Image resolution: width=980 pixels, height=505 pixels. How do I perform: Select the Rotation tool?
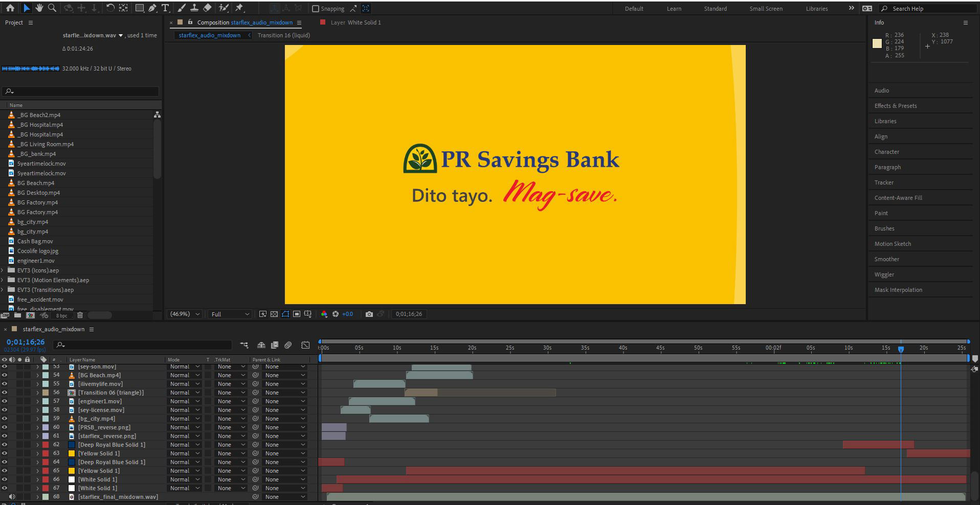110,8
